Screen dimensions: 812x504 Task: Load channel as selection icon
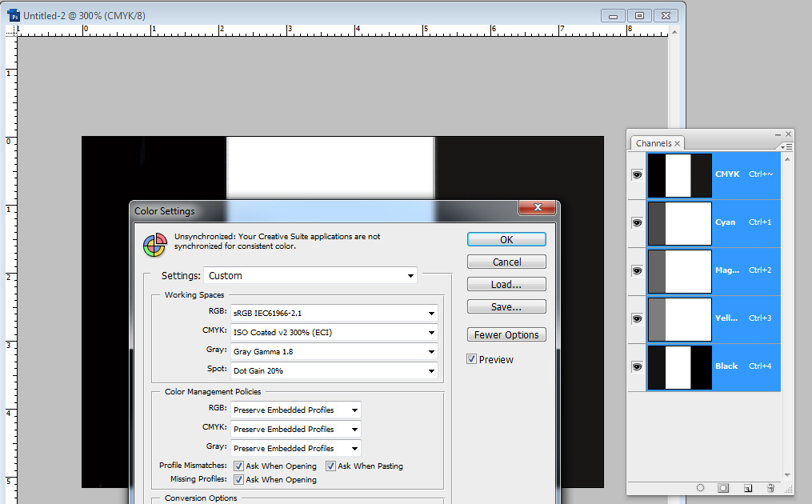tap(700, 488)
